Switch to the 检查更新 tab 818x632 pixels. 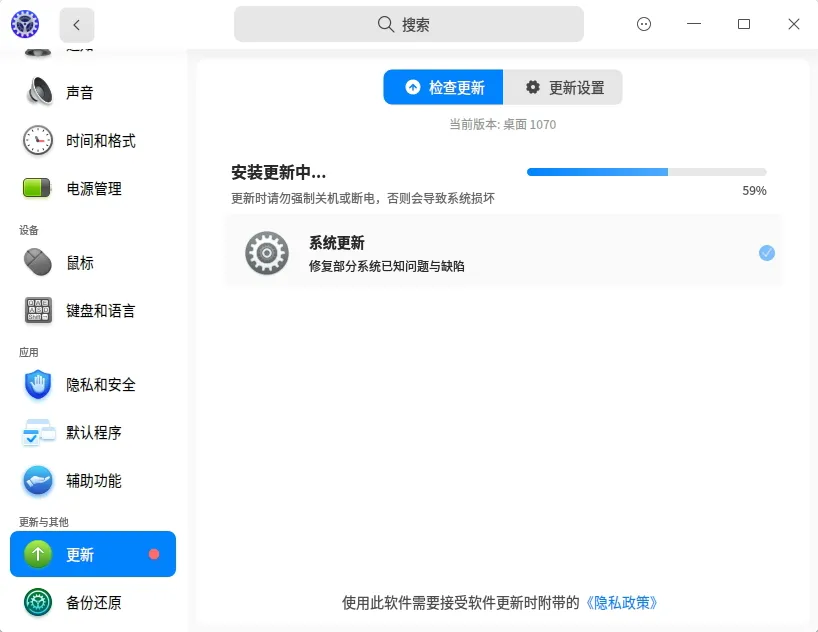pyautogui.click(x=443, y=87)
